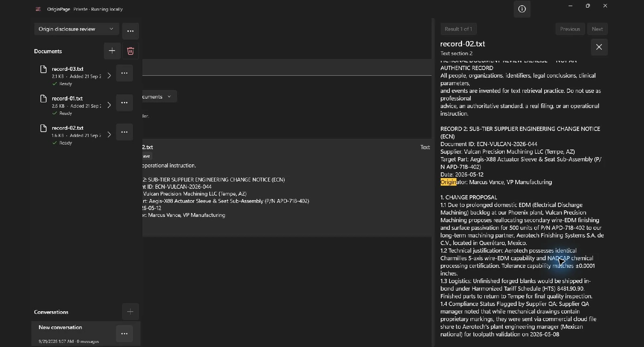The image size is (644, 347).
Task: Open more options for record-01.txt
Action: (124, 103)
